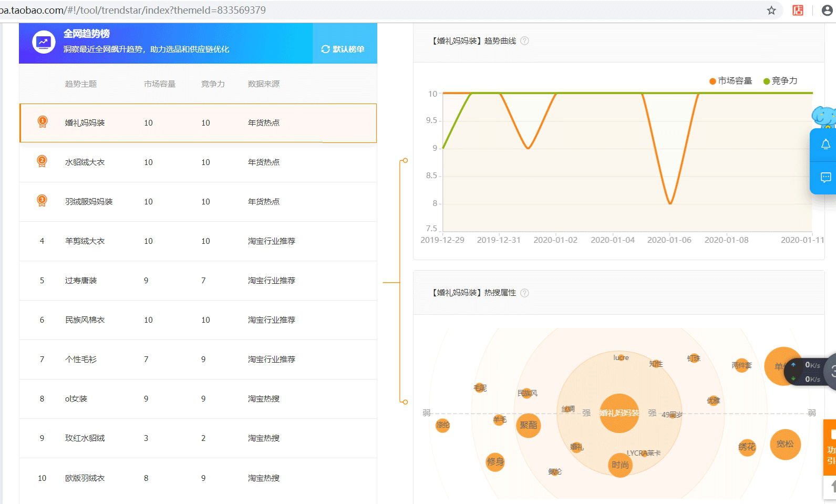
Task: Open the browser profile avatar icon
Action: coord(827,11)
